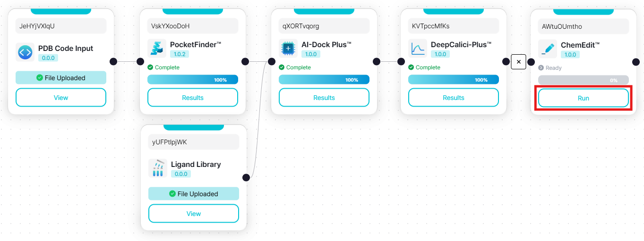Open DeepCalici-Plus Results
Screen dimensions: 644x241
[453, 98]
